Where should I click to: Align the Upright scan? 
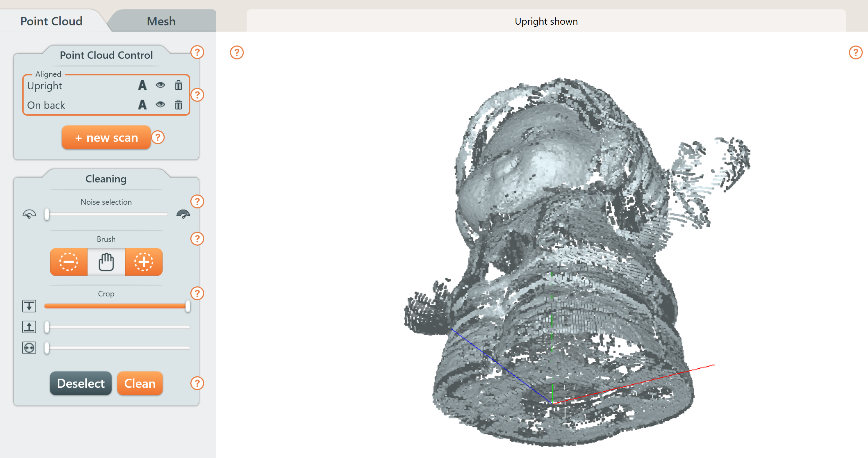pyautogui.click(x=142, y=85)
